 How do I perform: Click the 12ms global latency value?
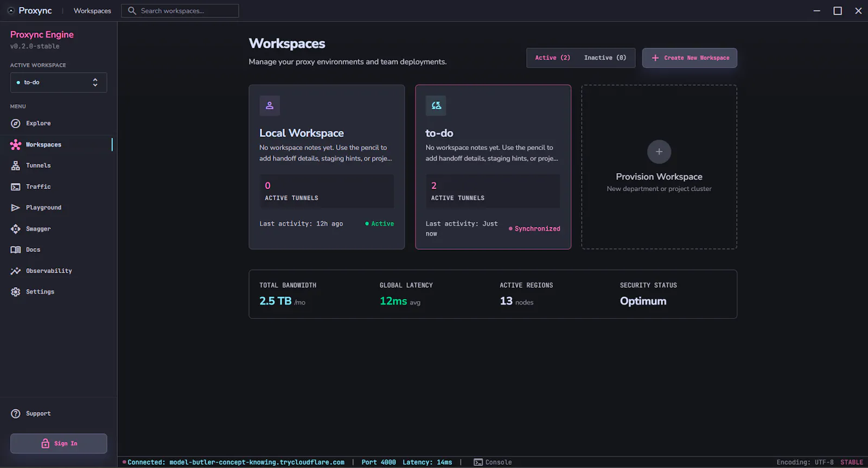pos(393,301)
